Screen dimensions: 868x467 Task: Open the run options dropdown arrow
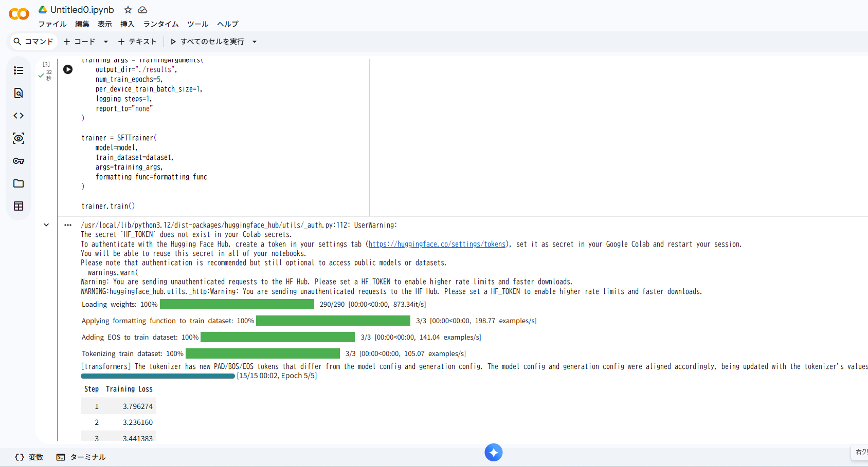[x=255, y=42]
